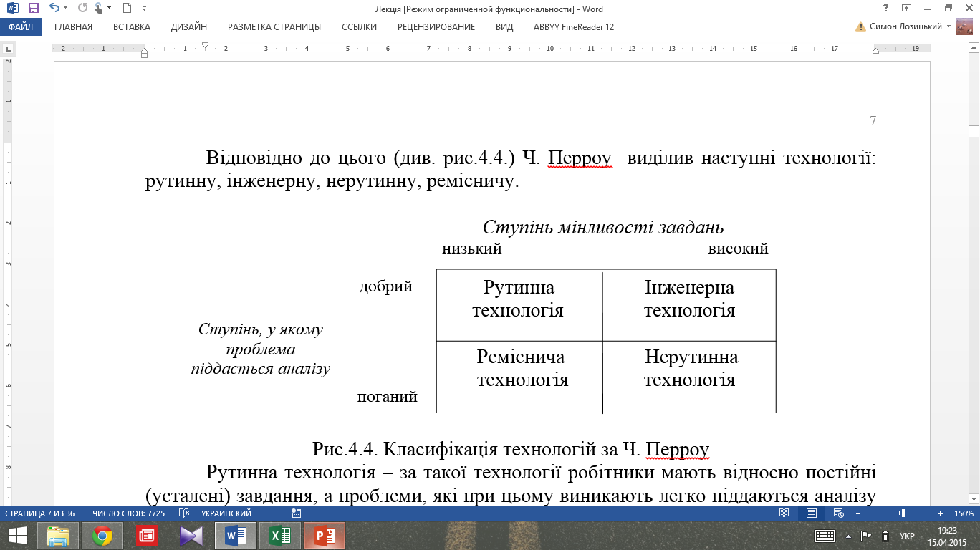
Task: Click scroll up arrow of vertical scrollbar
Action: point(974,48)
